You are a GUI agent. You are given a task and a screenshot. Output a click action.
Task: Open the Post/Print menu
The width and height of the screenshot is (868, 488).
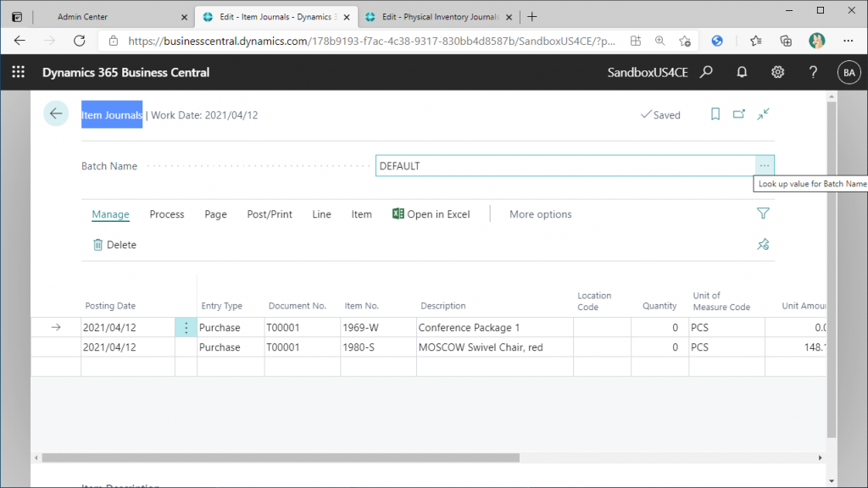coord(270,214)
